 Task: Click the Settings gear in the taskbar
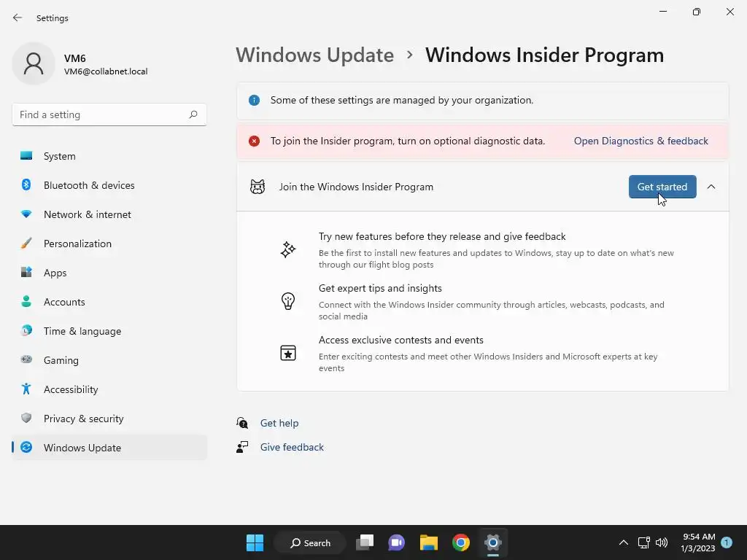point(493,542)
